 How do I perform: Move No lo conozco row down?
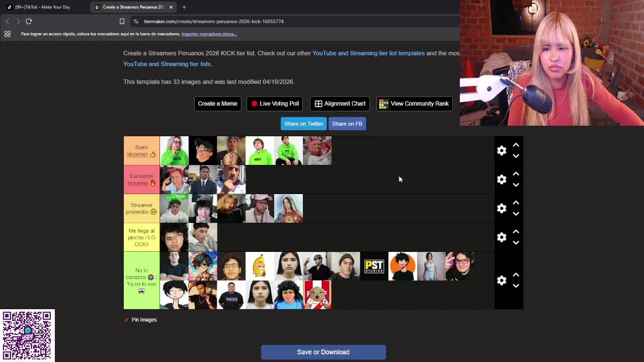pos(516,286)
